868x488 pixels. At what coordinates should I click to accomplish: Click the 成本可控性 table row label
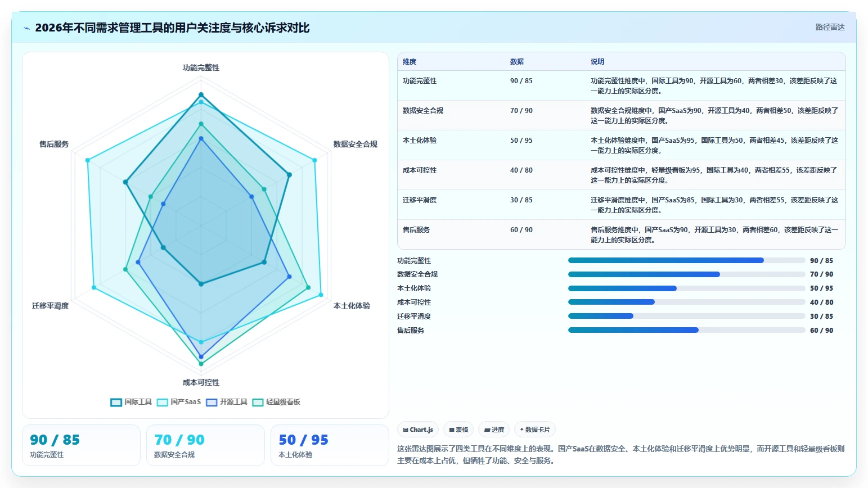(420, 170)
